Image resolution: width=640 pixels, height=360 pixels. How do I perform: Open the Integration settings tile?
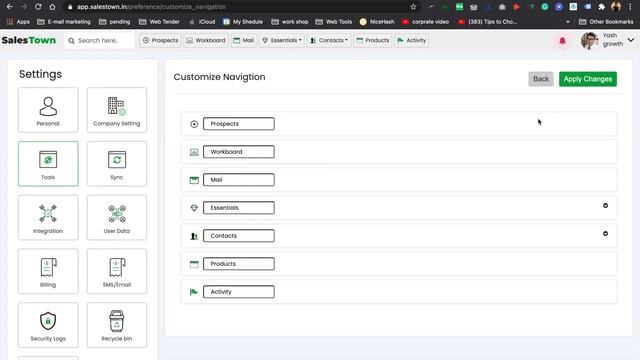point(48,218)
